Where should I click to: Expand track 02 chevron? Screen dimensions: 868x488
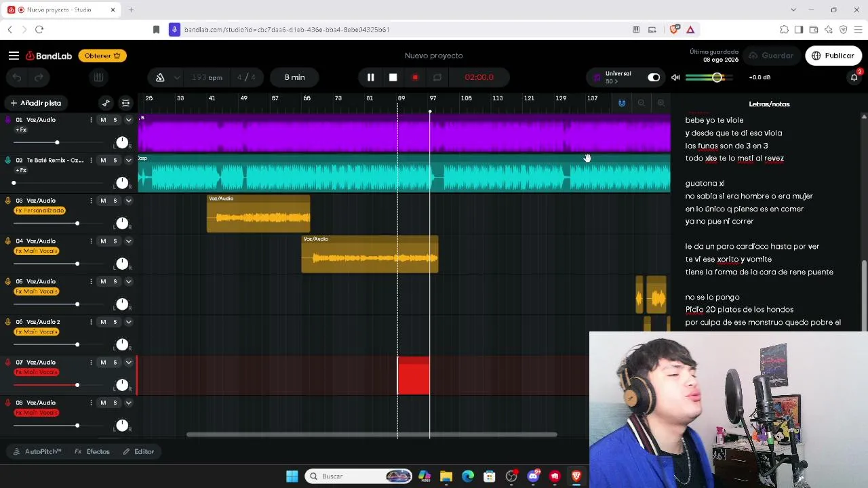(128, 160)
